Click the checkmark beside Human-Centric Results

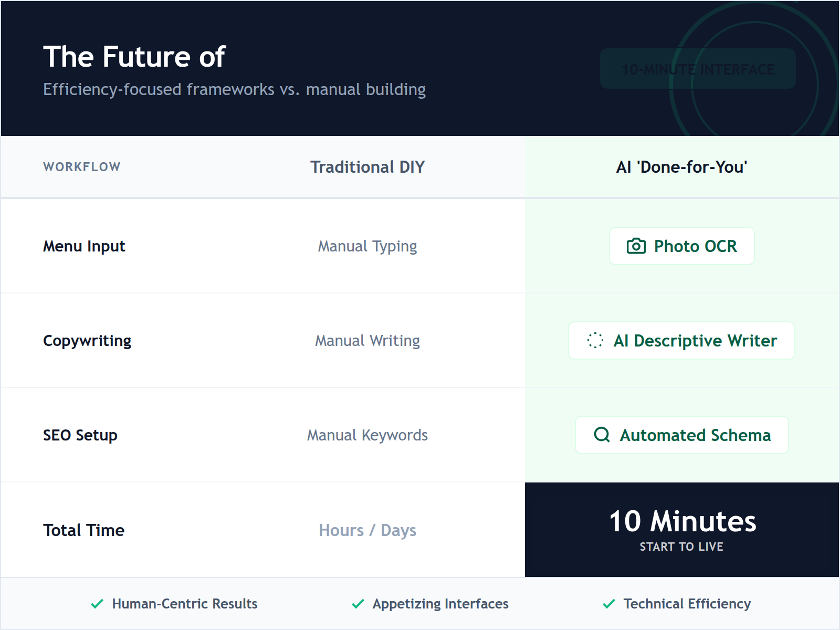97,604
